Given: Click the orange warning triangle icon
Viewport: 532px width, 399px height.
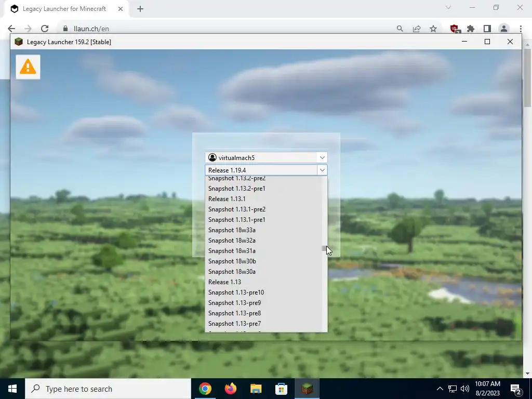Looking at the screenshot, I should [28, 67].
